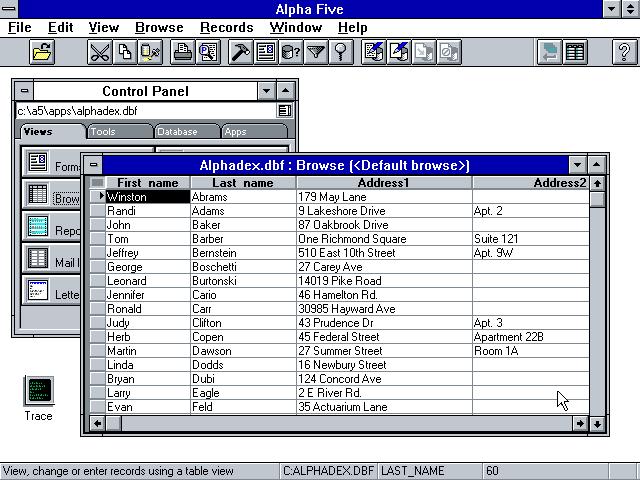Click the First name column header

(x=148, y=182)
